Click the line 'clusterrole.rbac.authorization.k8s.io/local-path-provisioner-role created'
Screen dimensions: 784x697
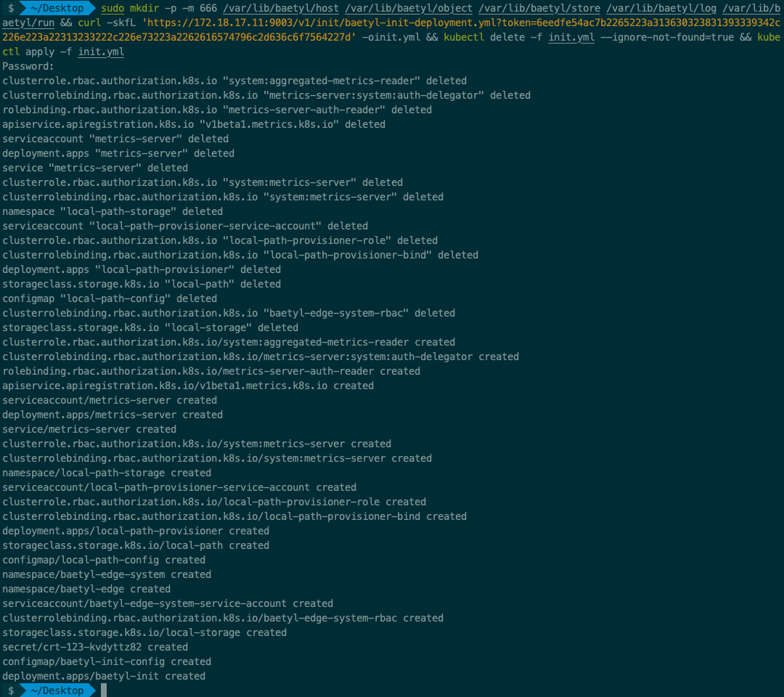(x=214, y=502)
